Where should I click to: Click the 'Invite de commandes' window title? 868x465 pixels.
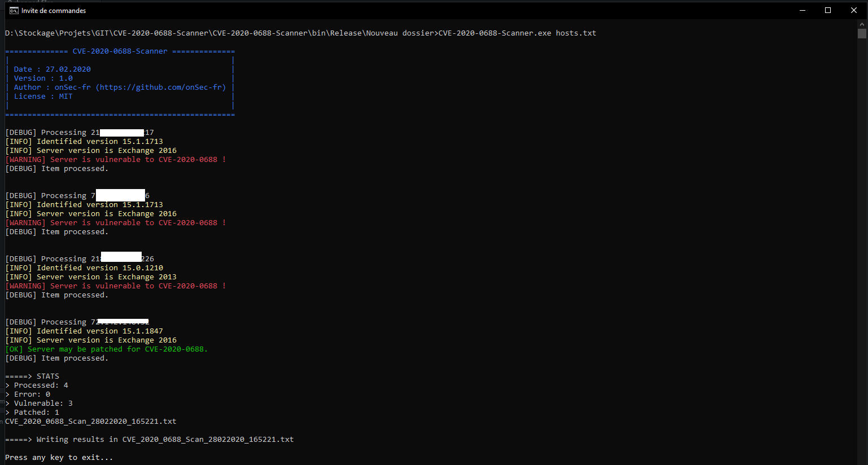point(54,11)
